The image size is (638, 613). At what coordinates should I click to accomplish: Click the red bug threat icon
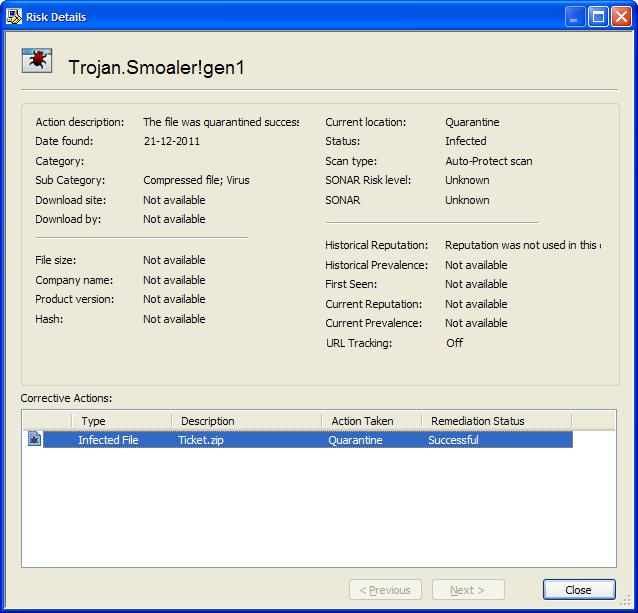point(37,61)
